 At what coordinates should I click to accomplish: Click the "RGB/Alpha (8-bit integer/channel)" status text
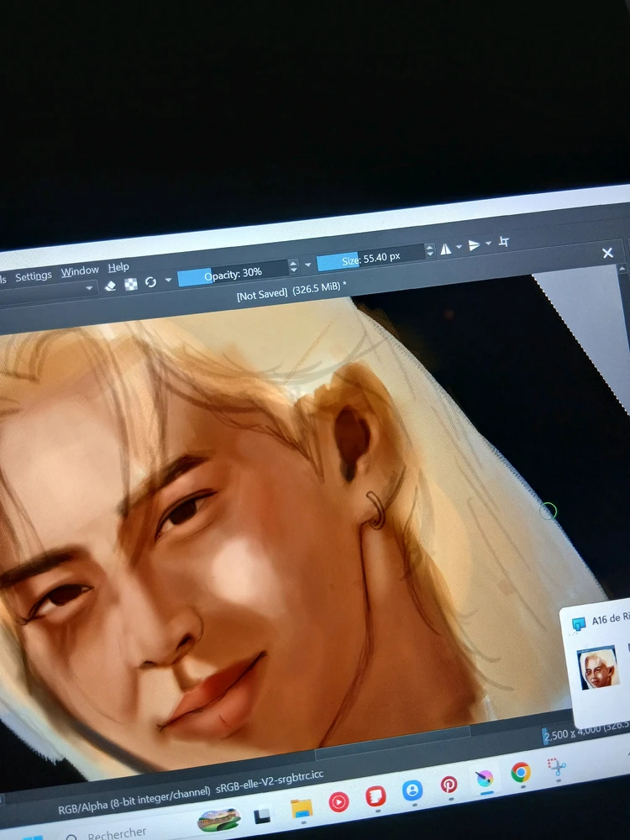click(134, 800)
